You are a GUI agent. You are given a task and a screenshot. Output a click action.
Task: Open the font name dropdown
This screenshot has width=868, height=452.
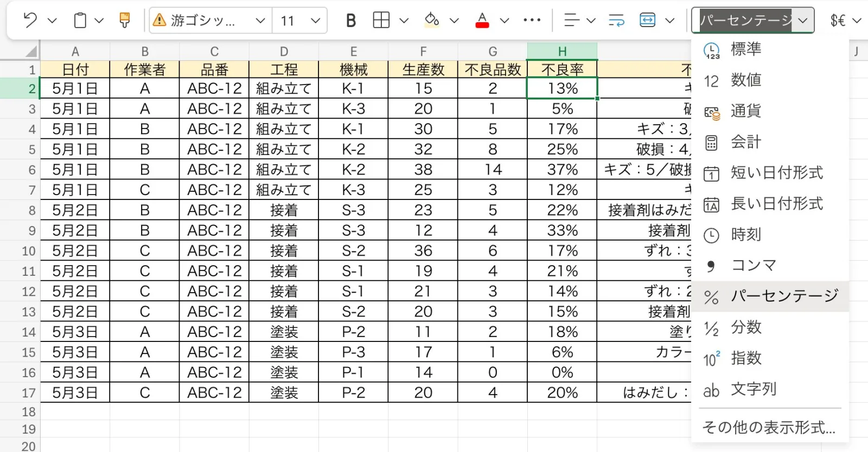[x=260, y=21]
